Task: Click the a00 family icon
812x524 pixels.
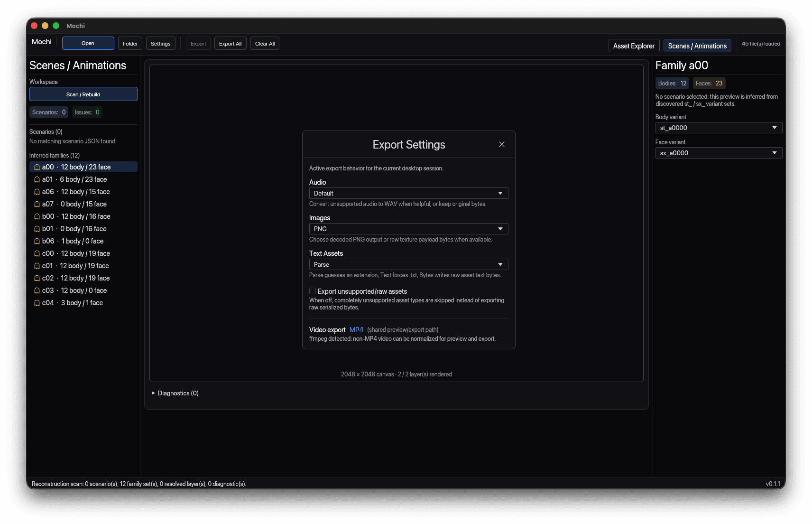Action: click(x=37, y=167)
